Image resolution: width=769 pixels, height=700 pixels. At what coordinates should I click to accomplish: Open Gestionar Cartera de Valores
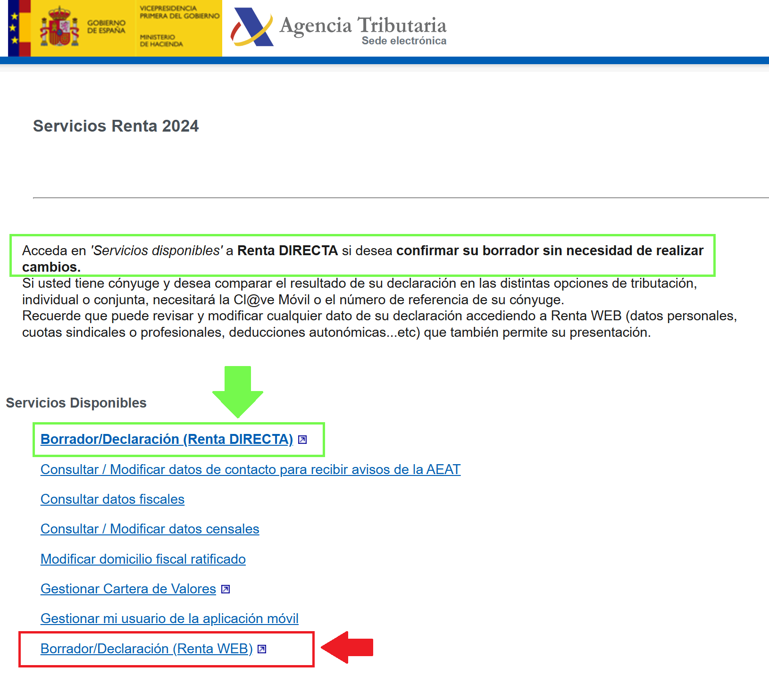(127, 588)
